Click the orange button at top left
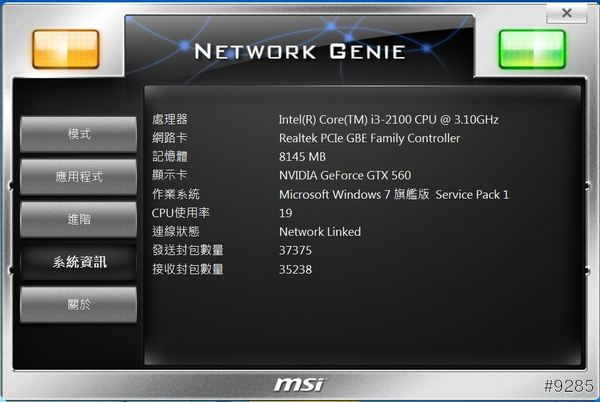 coord(66,49)
